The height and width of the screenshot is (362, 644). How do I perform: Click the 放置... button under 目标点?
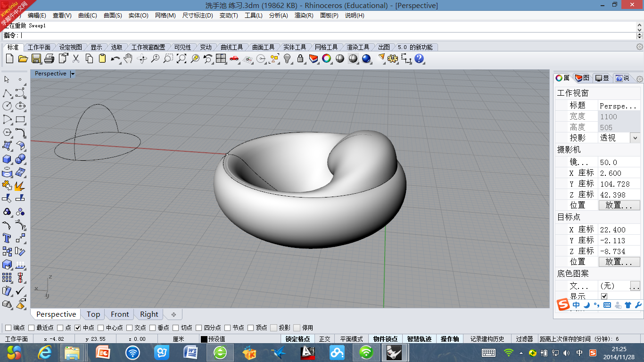click(x=619, y=262)
